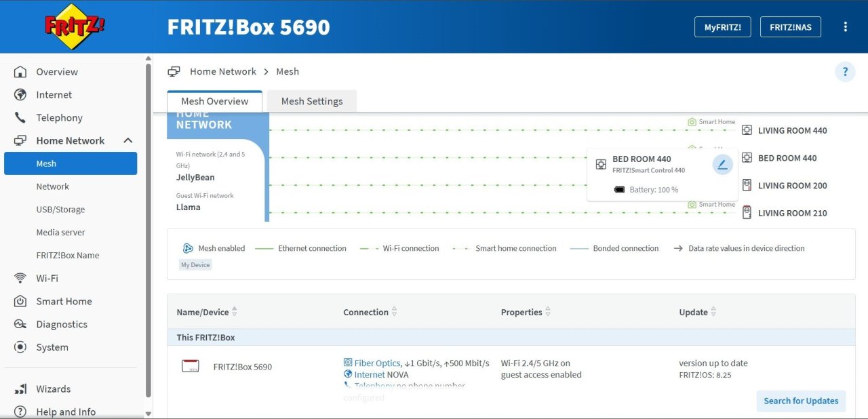Viewport: 868px width, 419px height.
Task: Open Mesh in sidebar menu
Action: point(71,163)
